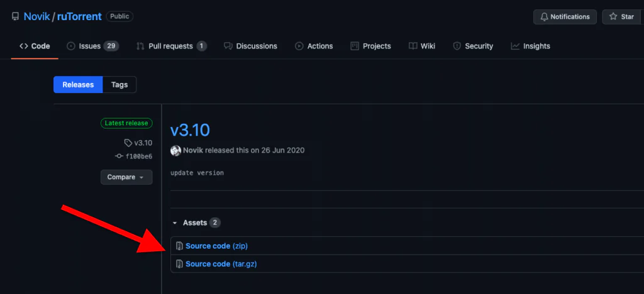Screen dimensions: 644x294
Task: Open the Actions tab
Action: click(314, 46)
